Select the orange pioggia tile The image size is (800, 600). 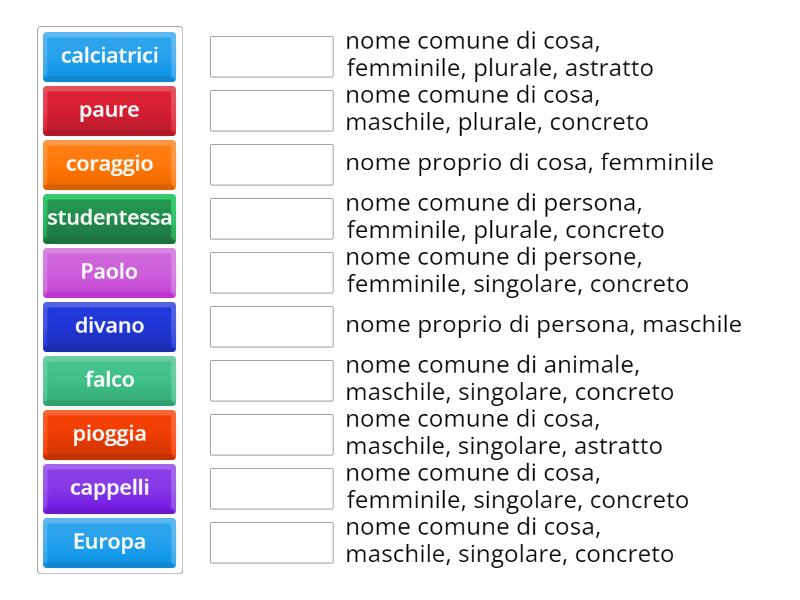click(108, 435)
